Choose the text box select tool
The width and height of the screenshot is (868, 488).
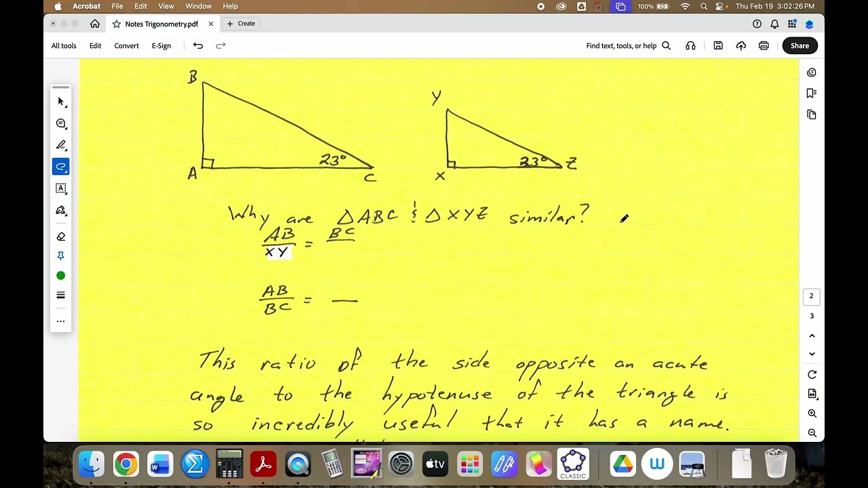(61, 188)
